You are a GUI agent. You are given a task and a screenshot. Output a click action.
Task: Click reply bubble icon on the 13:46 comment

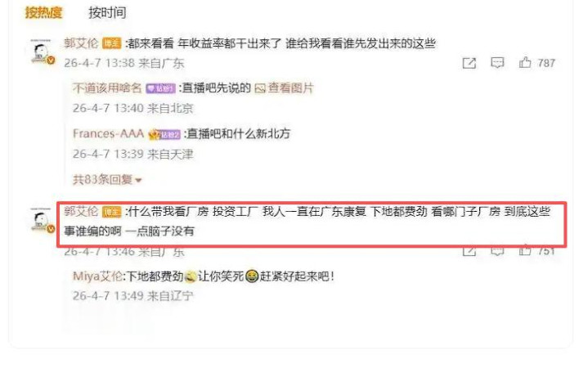tap(497, 251)
